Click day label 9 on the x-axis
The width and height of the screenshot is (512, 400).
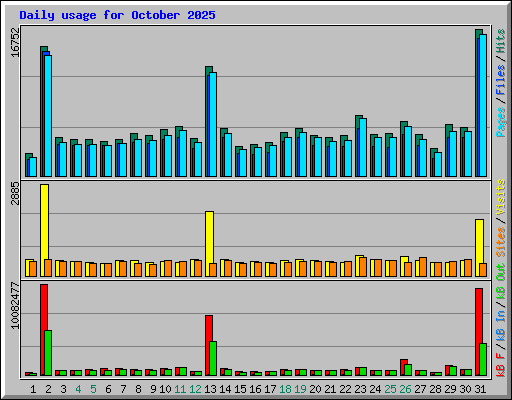(x=153, y=389)
